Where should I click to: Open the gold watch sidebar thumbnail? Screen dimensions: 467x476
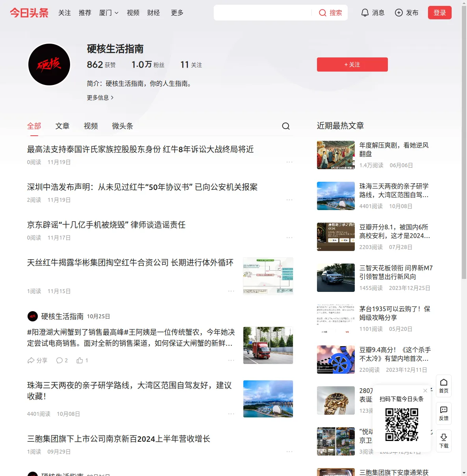[x=336, y=400]
